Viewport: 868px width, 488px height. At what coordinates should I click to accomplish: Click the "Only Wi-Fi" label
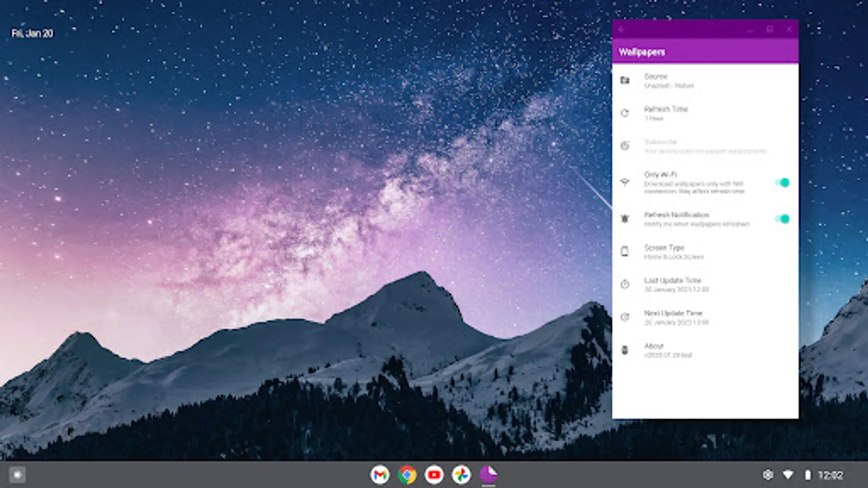click(660, 175)
